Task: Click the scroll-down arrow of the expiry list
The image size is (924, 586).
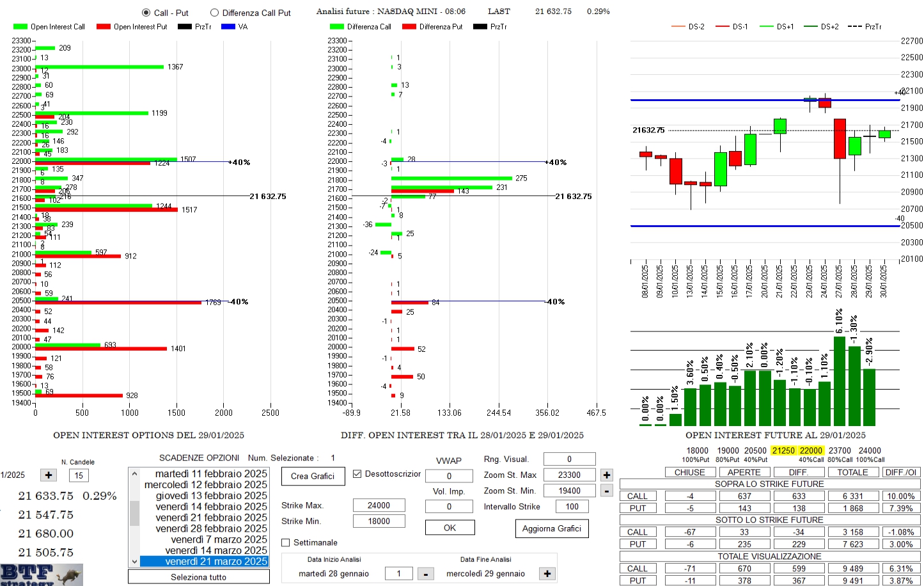Action: [134, 561]
